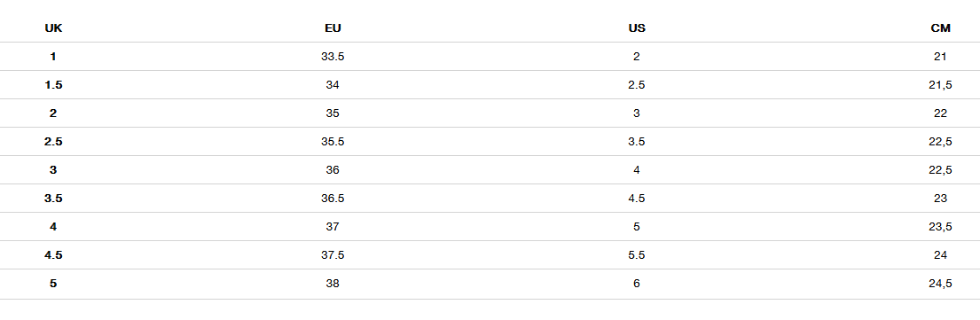Click the UK column header
This screenshot has height=320, width=980.
tap(53, 28)
